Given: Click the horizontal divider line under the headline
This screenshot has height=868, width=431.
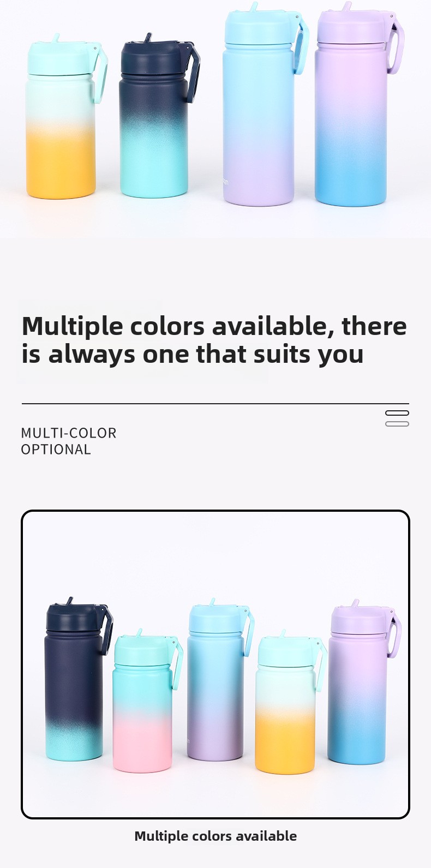Looking at the screenshot, I should click(x=215, y=404).
